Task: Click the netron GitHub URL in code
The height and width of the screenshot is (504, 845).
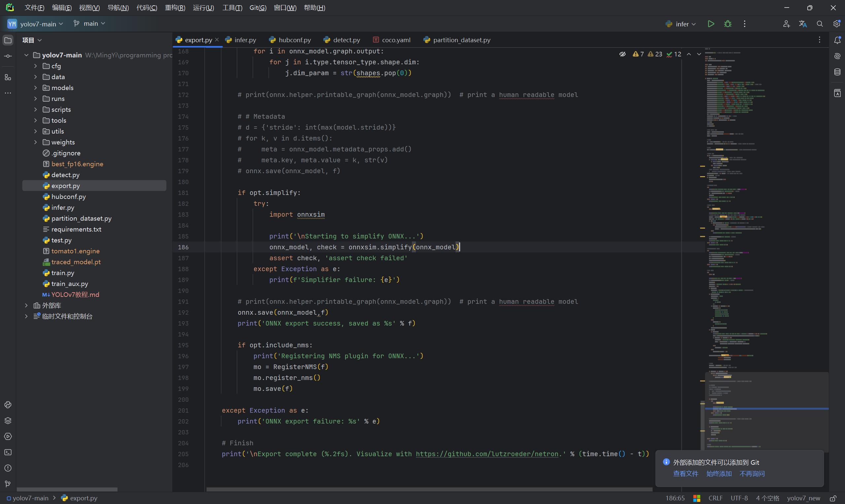Action: point(487,454)
